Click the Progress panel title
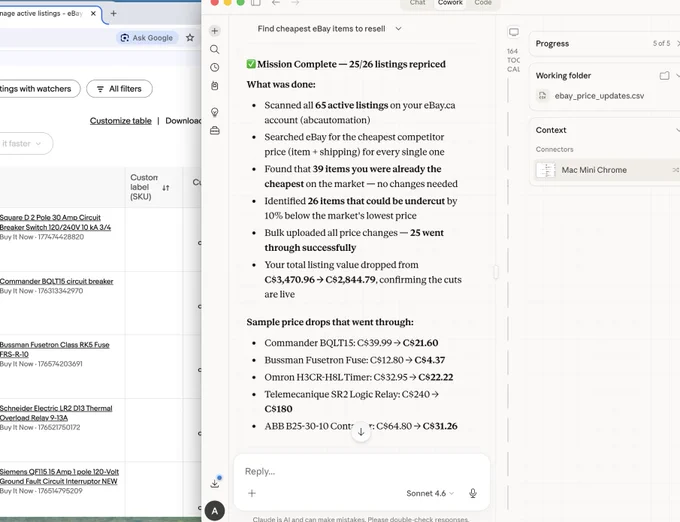Screen dimensions: 680x522 pyautogui.click(x=552, y=43)
